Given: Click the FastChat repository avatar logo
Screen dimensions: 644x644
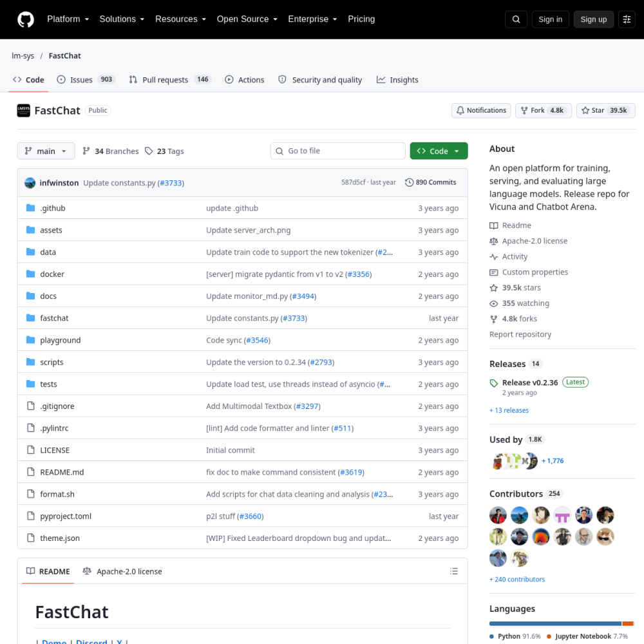Looking at the screenshot, I should 23,111.
